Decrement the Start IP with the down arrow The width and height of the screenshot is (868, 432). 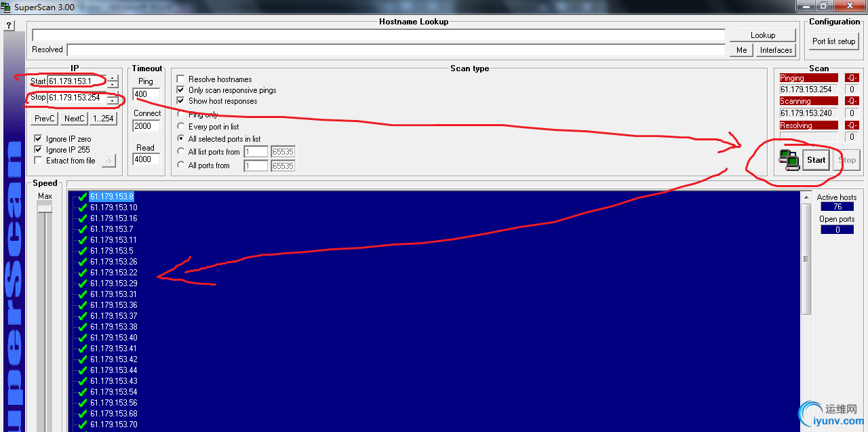point(113,85)
